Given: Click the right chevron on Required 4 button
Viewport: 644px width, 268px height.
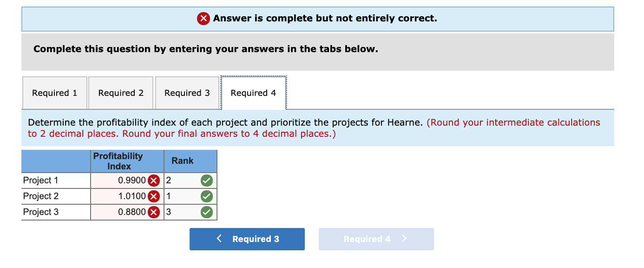Looking at the screenshot, I should pyautogui.click(x=404, y=239).
